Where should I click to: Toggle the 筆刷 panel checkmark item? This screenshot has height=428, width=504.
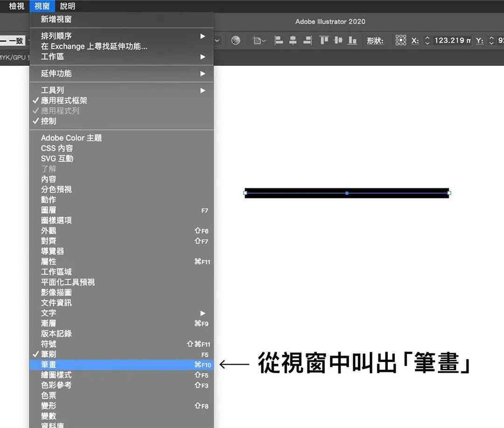pyautogui.click(x=121, y=354)
